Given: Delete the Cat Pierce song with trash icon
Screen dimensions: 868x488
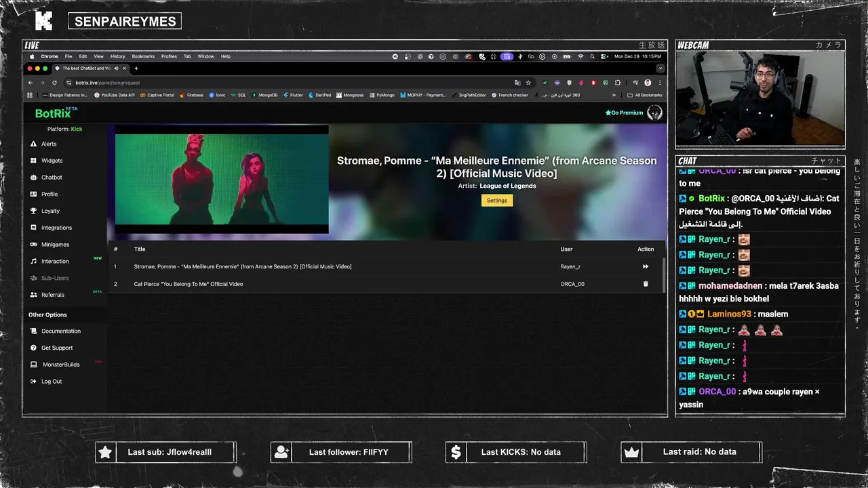Looking at the screenshot, I should pos(646,284).
